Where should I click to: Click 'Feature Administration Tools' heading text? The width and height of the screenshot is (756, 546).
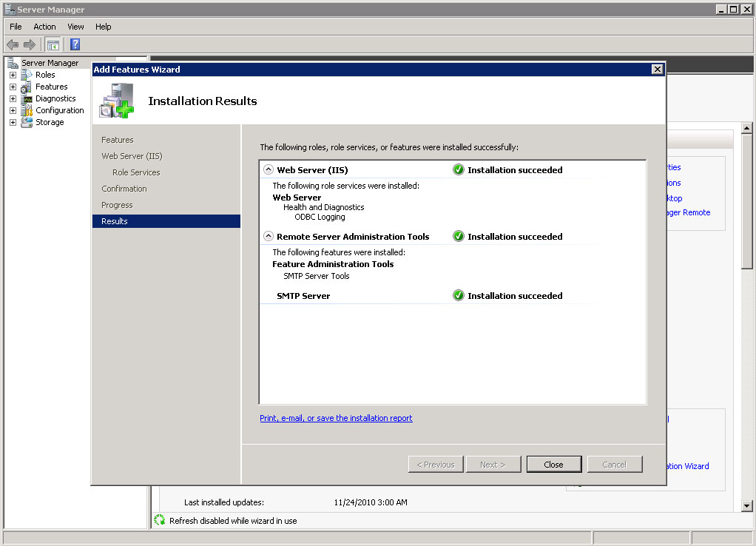point(333,264)
